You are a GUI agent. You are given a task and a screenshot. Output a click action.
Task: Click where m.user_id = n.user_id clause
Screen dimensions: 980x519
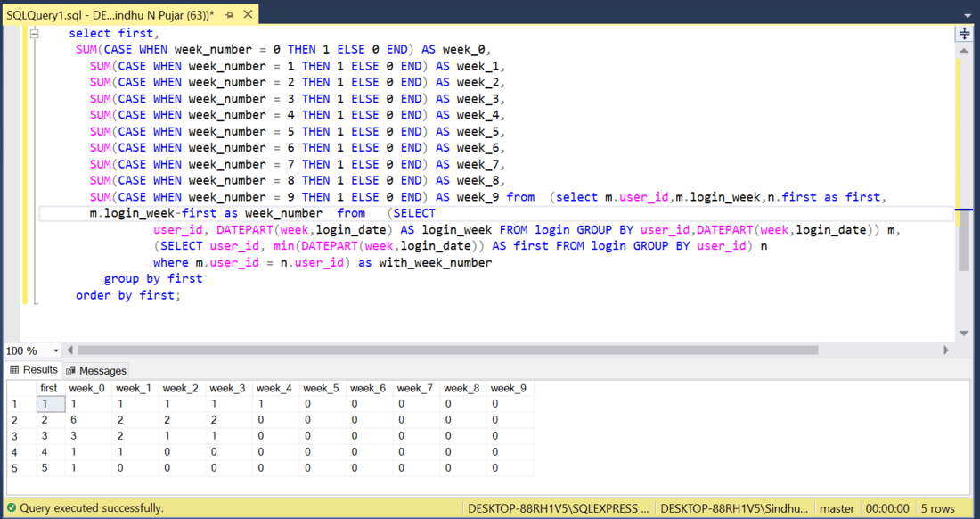(x=249, y=263)
